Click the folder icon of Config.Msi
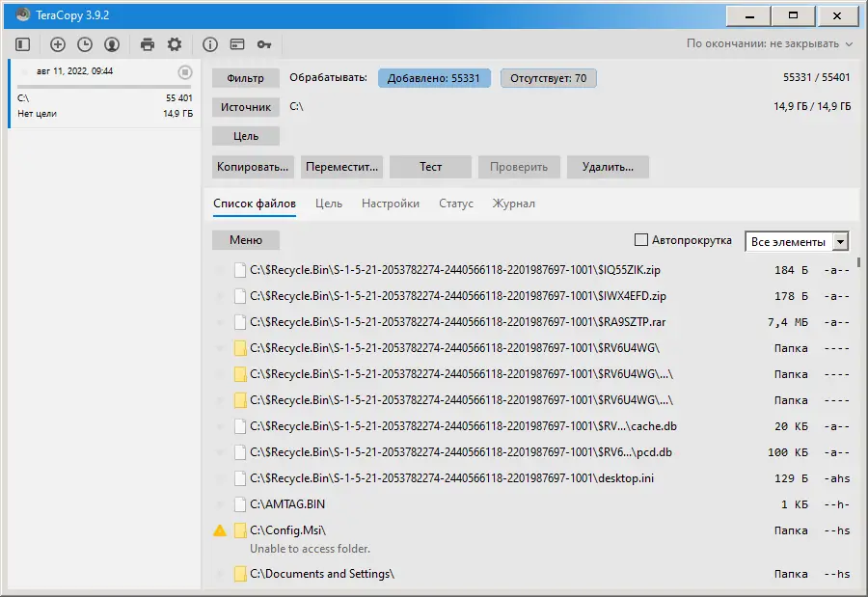 tap(240, 530)
